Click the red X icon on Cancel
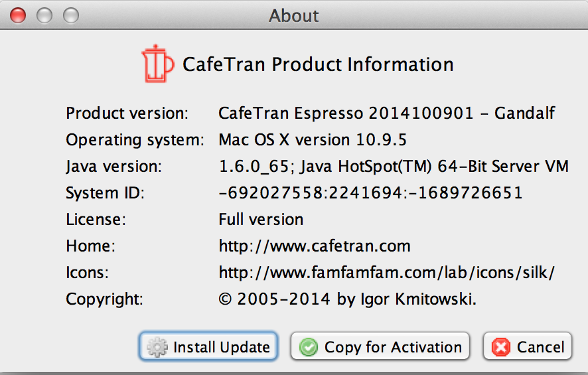 click(501, 347)
